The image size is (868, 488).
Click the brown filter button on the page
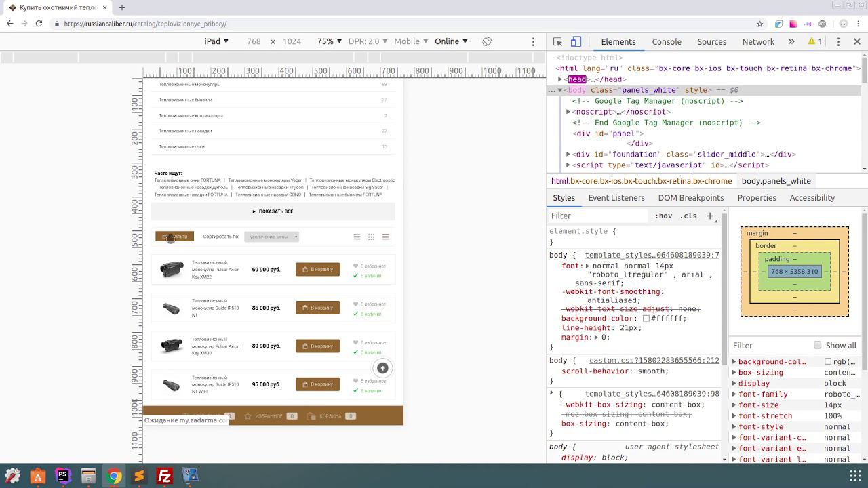[174, 237]
